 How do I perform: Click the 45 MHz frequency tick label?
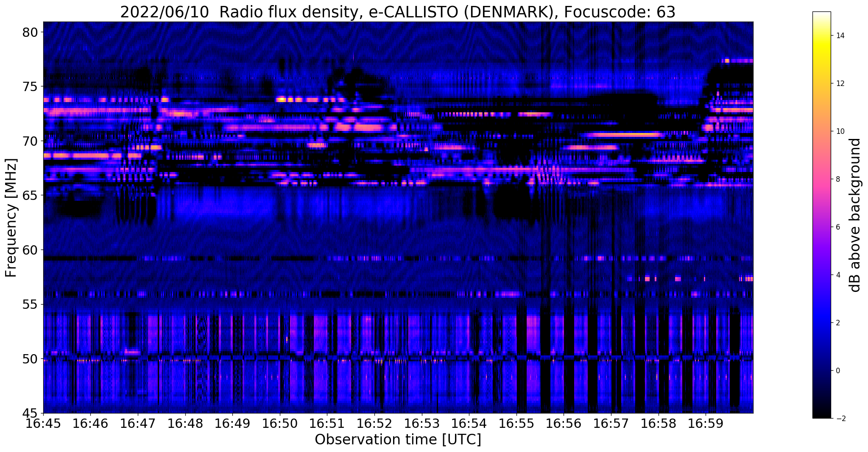click(x=31, y=413)
